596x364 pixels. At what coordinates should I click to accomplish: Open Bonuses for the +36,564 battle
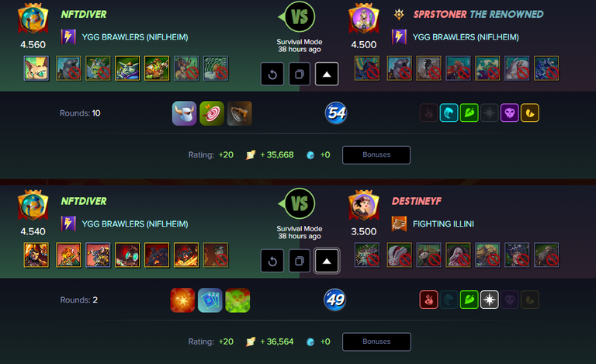[x=376, y=341]
